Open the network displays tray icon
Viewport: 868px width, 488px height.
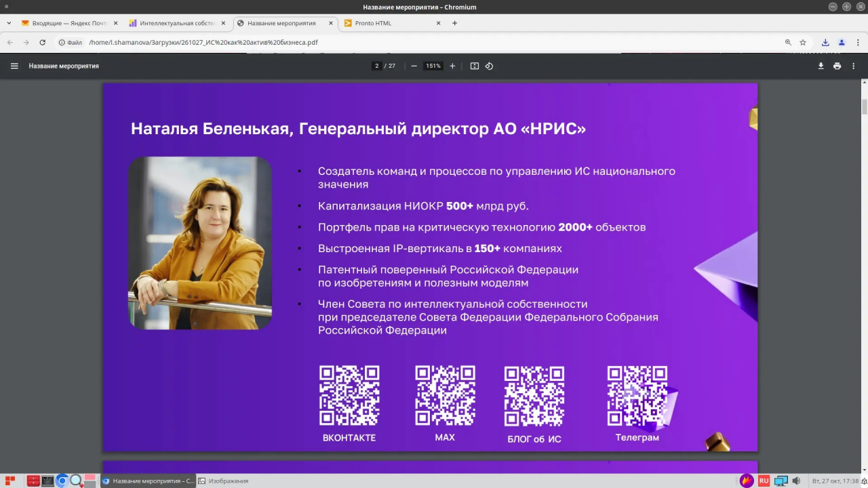pos(781,481)
